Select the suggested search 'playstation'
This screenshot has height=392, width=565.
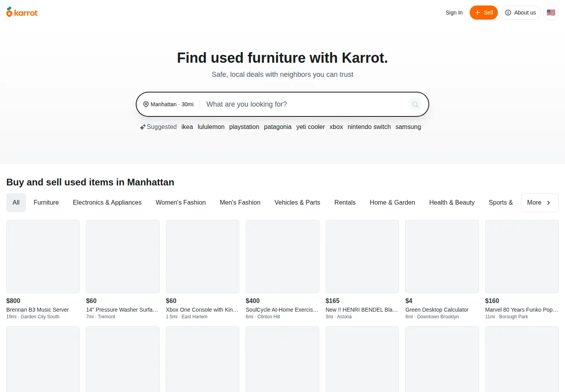[x=244, y=127]
